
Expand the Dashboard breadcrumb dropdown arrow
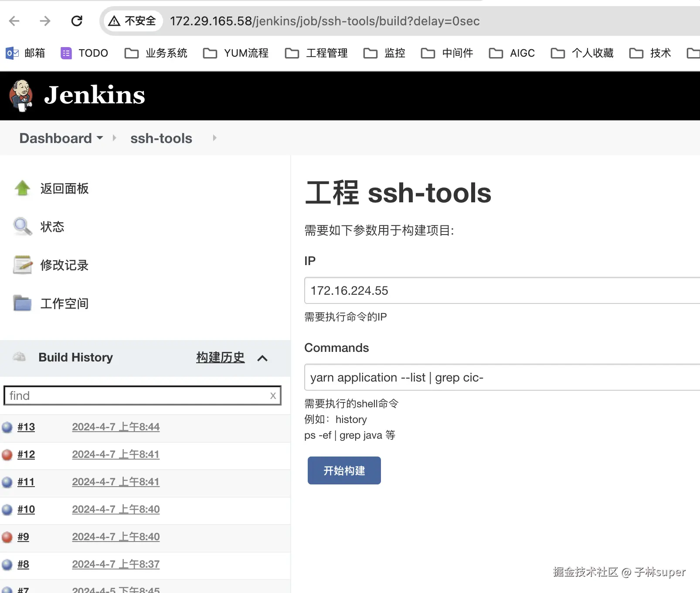tap(100, 138)
